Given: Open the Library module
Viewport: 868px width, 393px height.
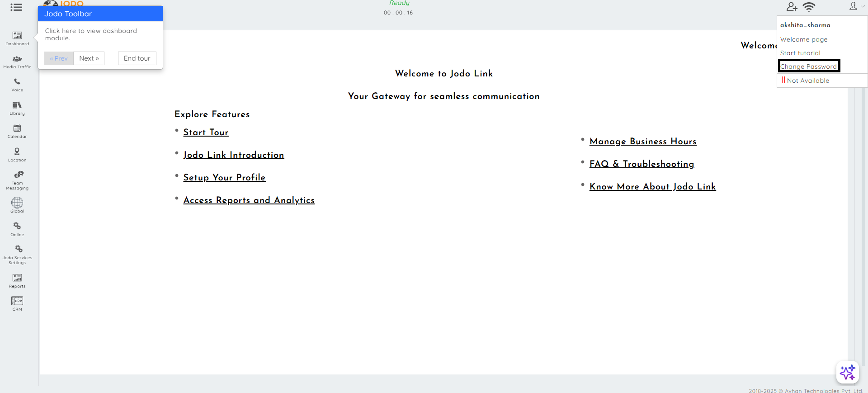Looking at the screenshot, I should coord(17,109).
